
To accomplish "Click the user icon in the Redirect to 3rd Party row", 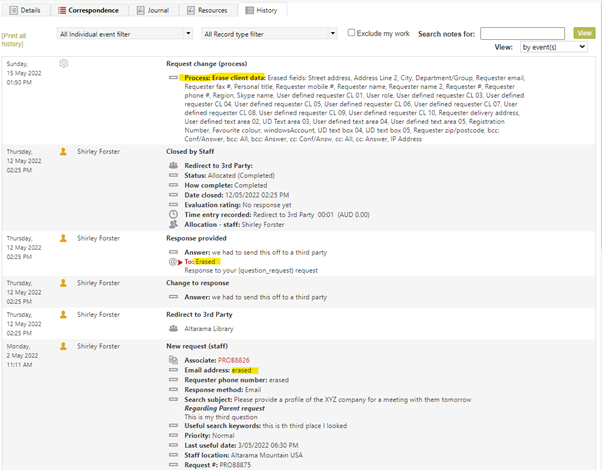I will click(x=63, y=314).
